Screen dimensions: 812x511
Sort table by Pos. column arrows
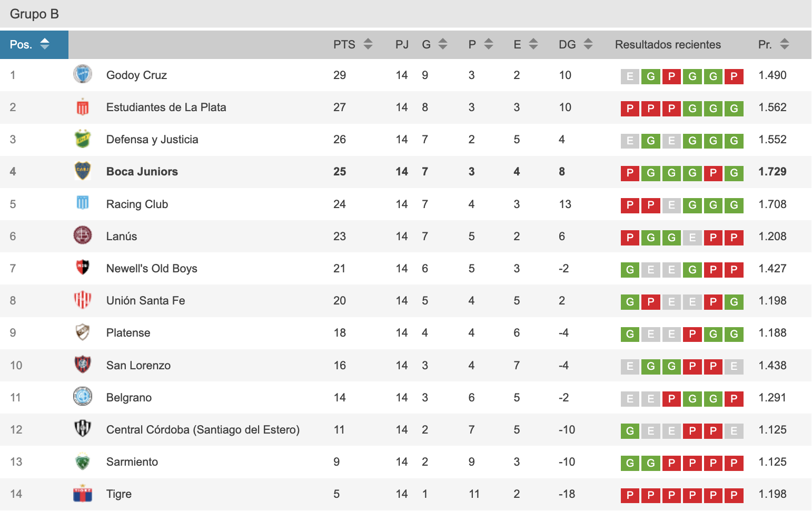coord(45,44)
